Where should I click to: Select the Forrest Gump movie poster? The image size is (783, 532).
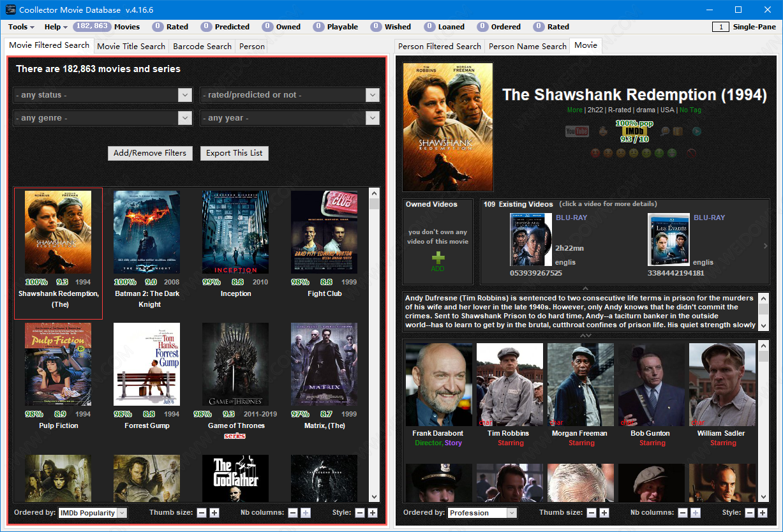[x=147, y=364]
